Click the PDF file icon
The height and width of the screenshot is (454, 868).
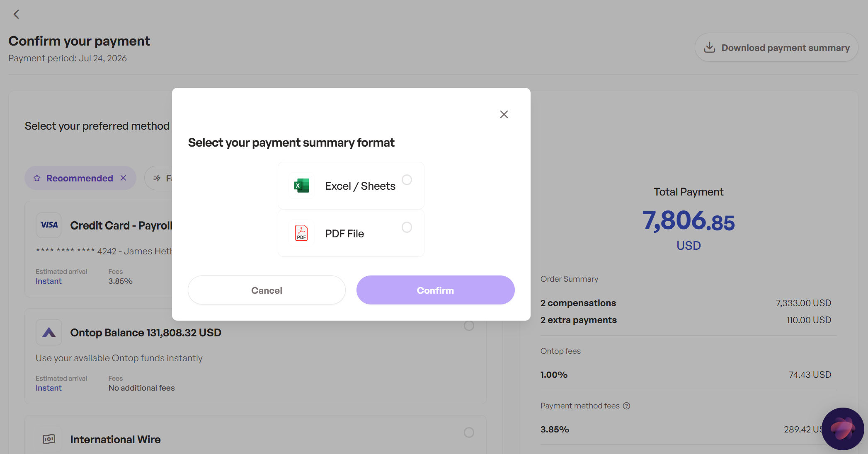point(301,233)
